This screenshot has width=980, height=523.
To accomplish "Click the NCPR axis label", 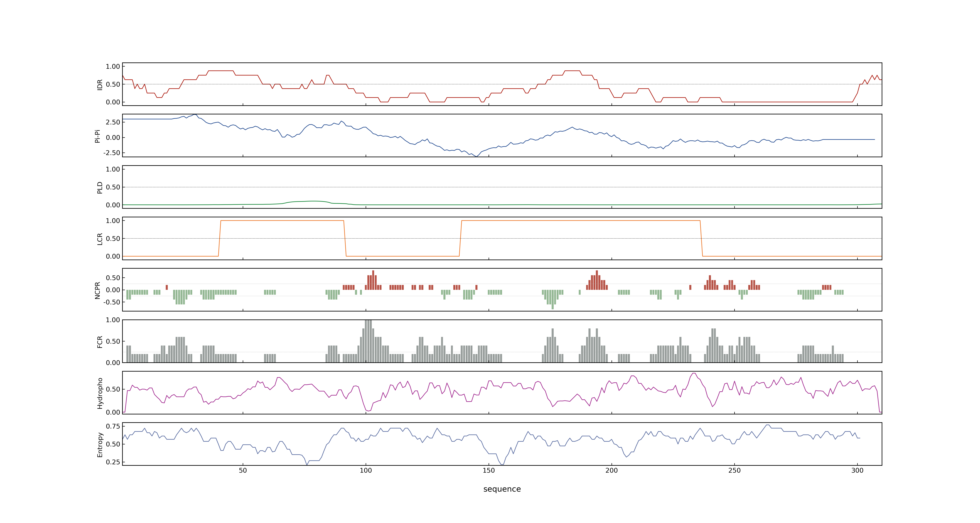I will pos(97,290).
